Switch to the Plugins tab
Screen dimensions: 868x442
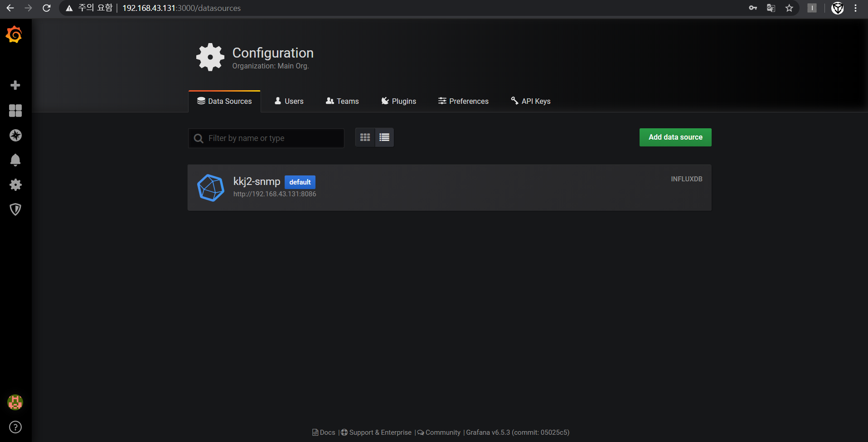(398, 101)
